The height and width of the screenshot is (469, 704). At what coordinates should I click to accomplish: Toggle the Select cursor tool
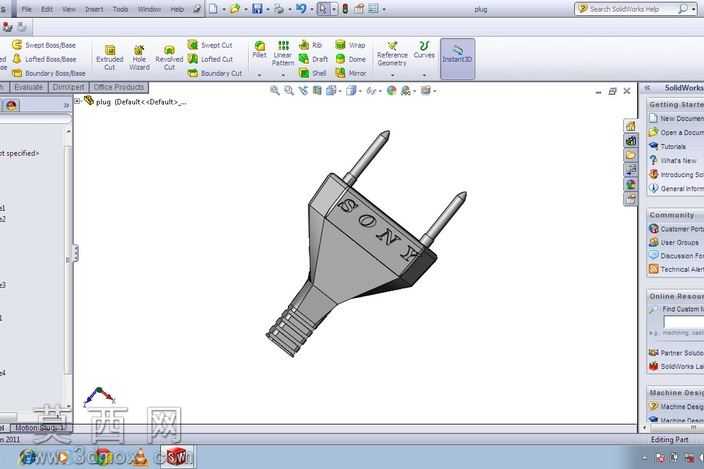point(322,9)
